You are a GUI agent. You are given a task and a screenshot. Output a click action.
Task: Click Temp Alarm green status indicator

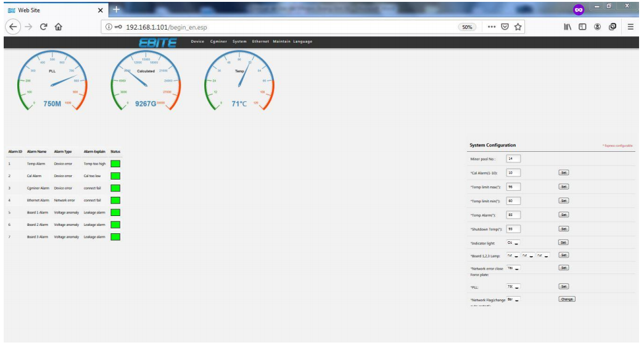pyautogui.click(x=115, y=164)
